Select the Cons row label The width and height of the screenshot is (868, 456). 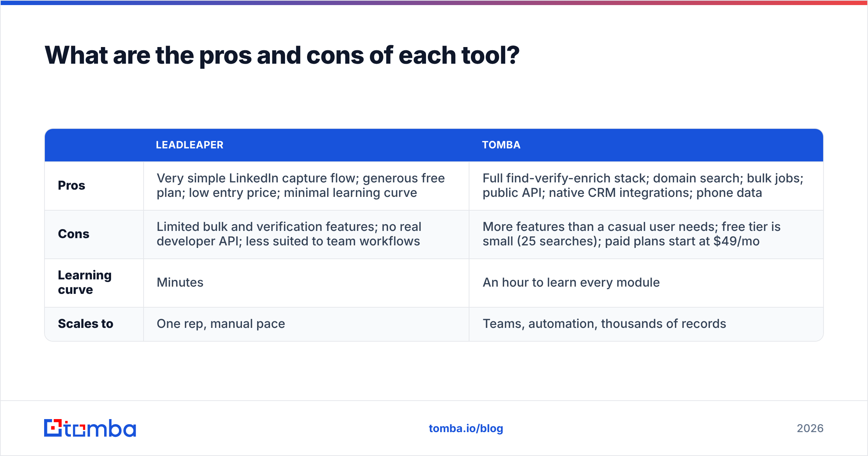pyautogui.click(x=74, y=234)
